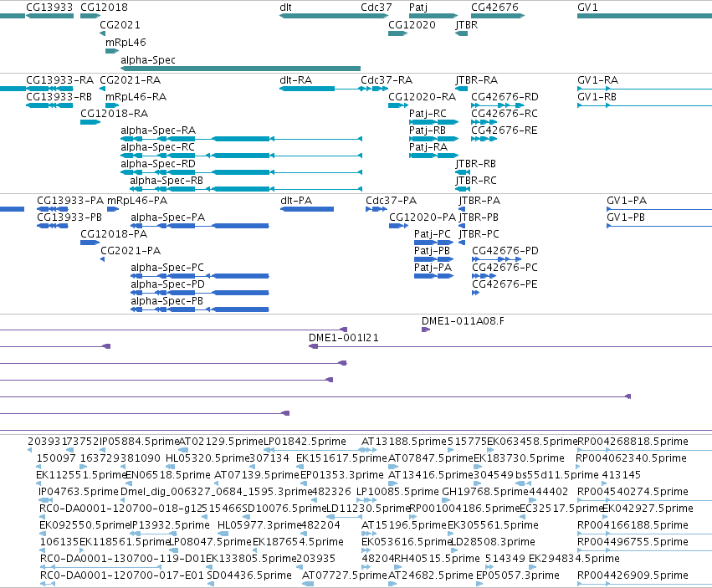The height and width of the screenshot is (588, 712).
Task: Click the RP004268818.5prime EST label
Action: (x=633, y=442)
